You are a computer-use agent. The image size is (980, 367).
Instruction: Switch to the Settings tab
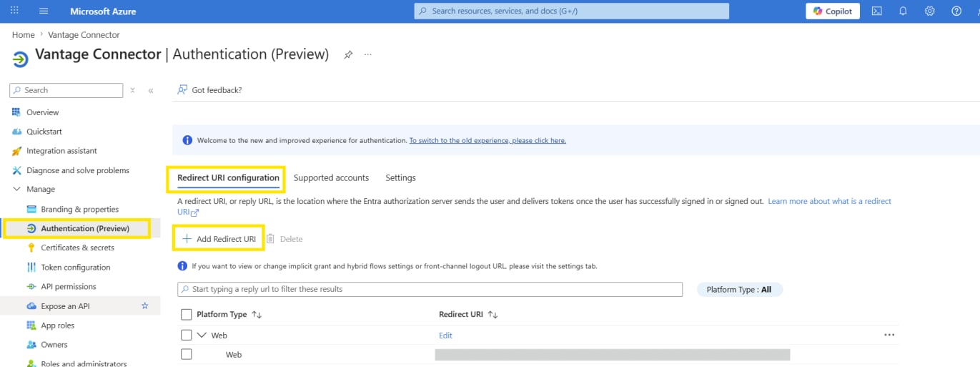(x=400, y=177)
